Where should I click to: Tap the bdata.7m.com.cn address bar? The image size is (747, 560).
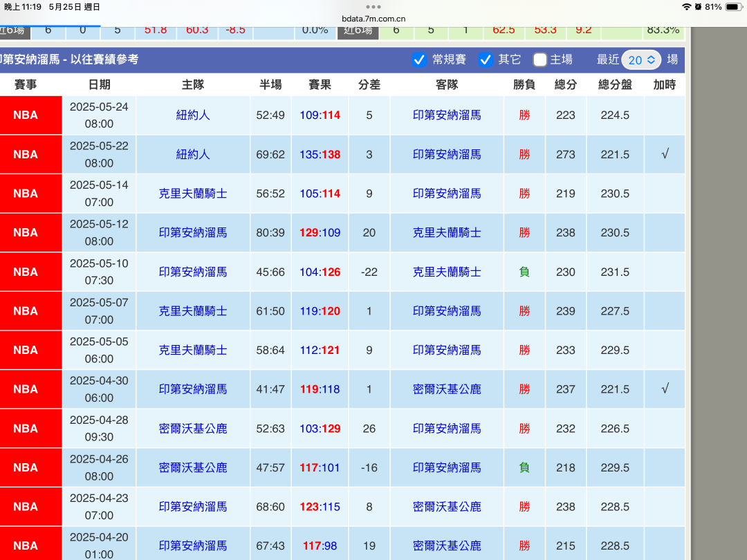(373, 19)
